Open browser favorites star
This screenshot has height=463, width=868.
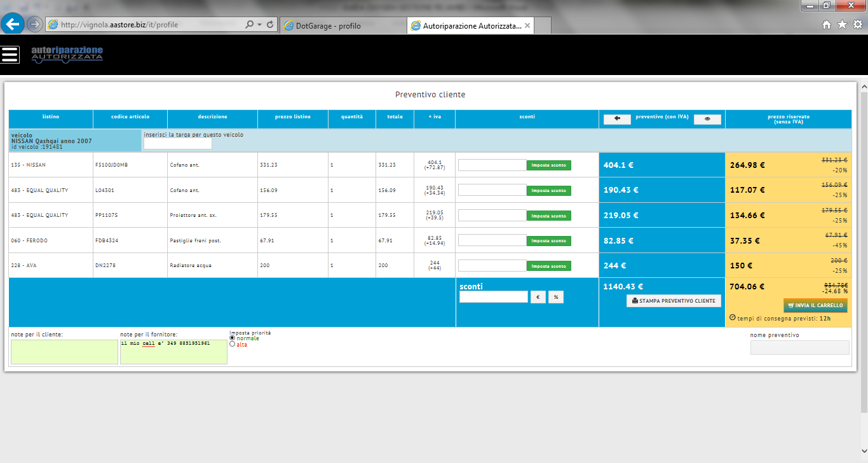click(842, 25)
